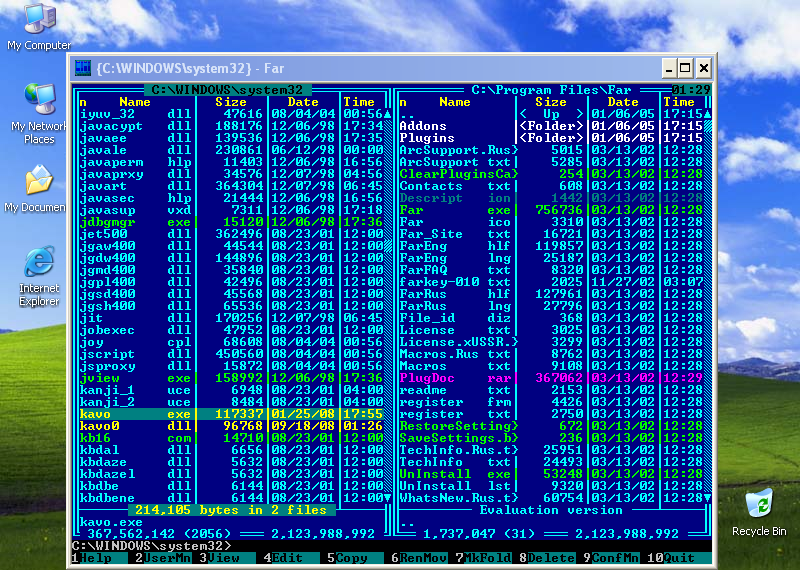Select kanji_1 uce in left panel

point(231,390)
